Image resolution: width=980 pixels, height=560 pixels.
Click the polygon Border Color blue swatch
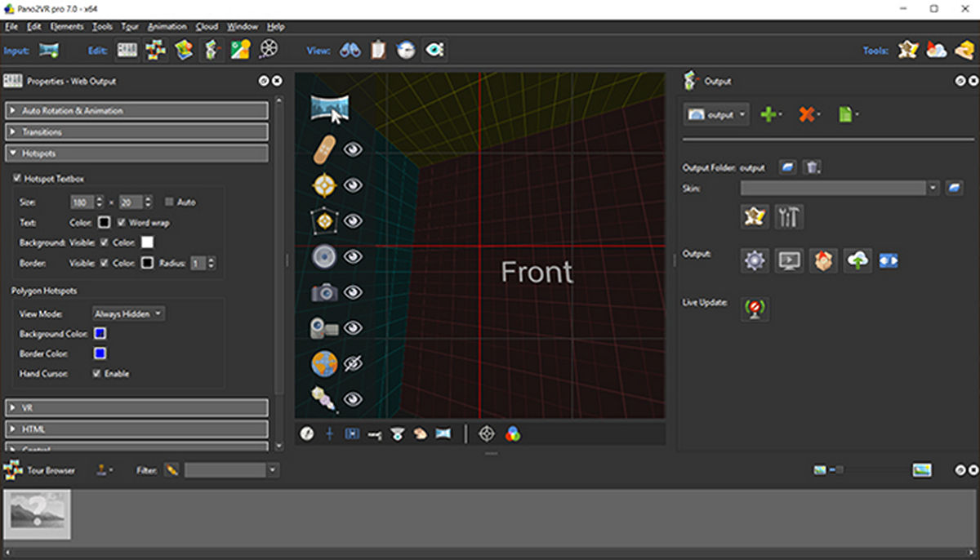[100, 353]
